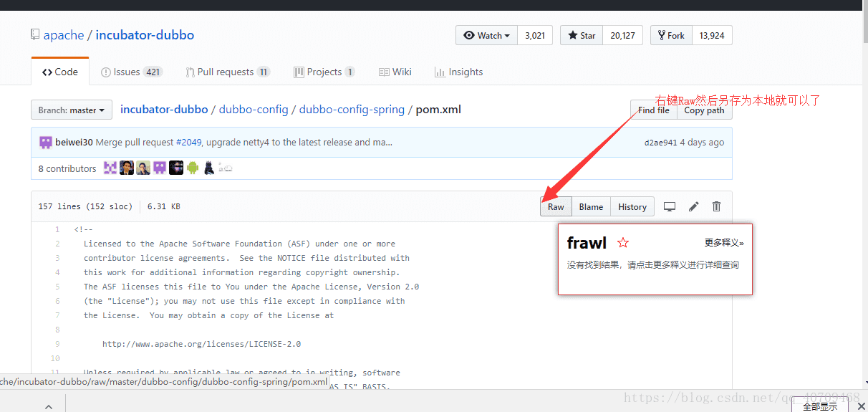The image size is (868, 412).
Task: Click the repository book icon beside apache
Action: pos(34,34)
